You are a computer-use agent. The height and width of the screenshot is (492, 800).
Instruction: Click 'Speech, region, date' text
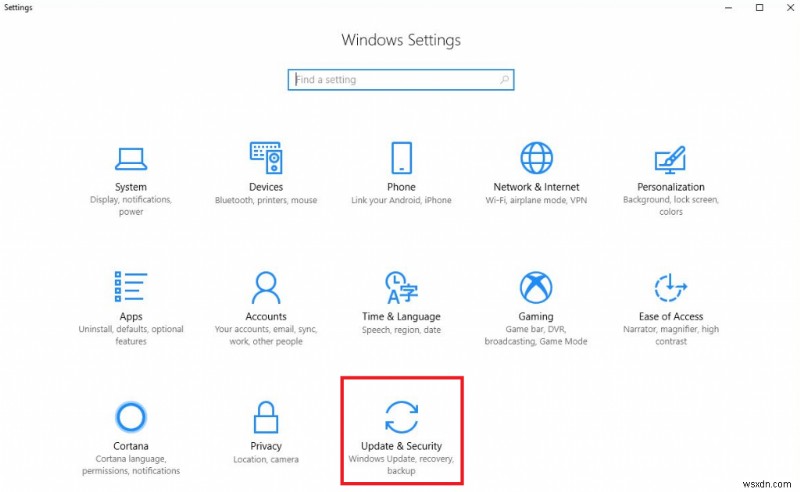pos(402,330)
